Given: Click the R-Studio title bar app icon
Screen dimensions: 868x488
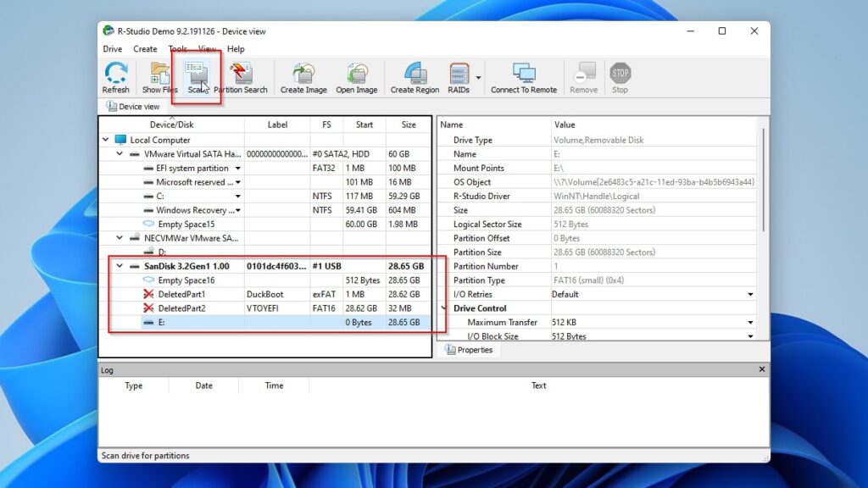Looking at the screenshot, I should click(x=108, y=31).
